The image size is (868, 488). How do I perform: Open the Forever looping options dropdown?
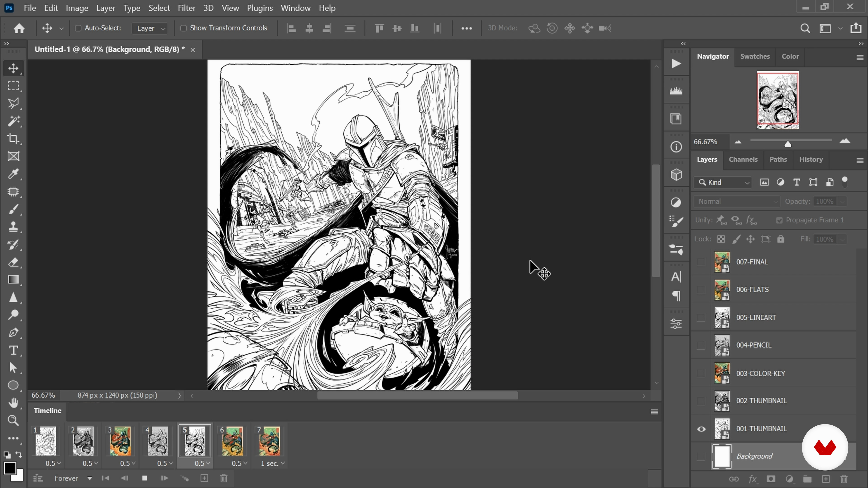[73, 478]
